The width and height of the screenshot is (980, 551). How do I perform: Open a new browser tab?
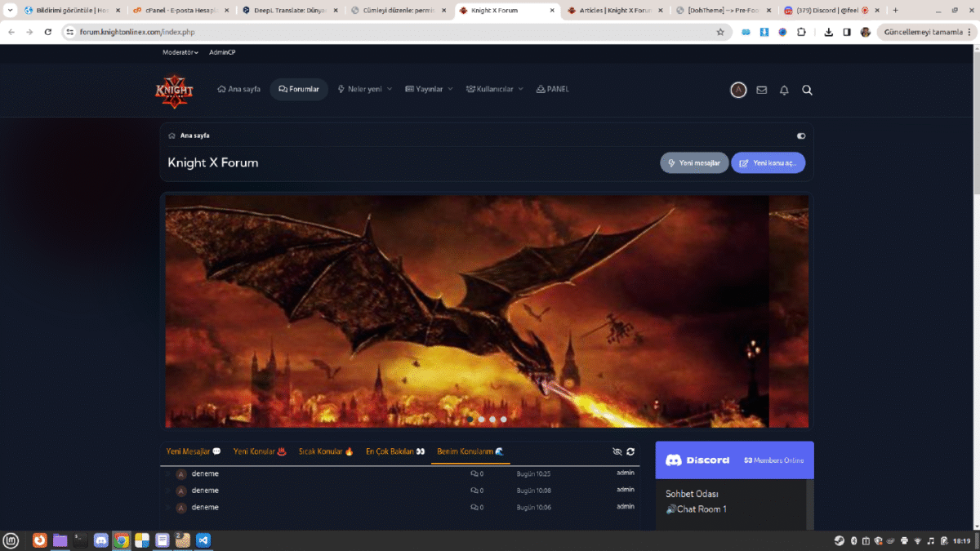[x=895, y=11]
